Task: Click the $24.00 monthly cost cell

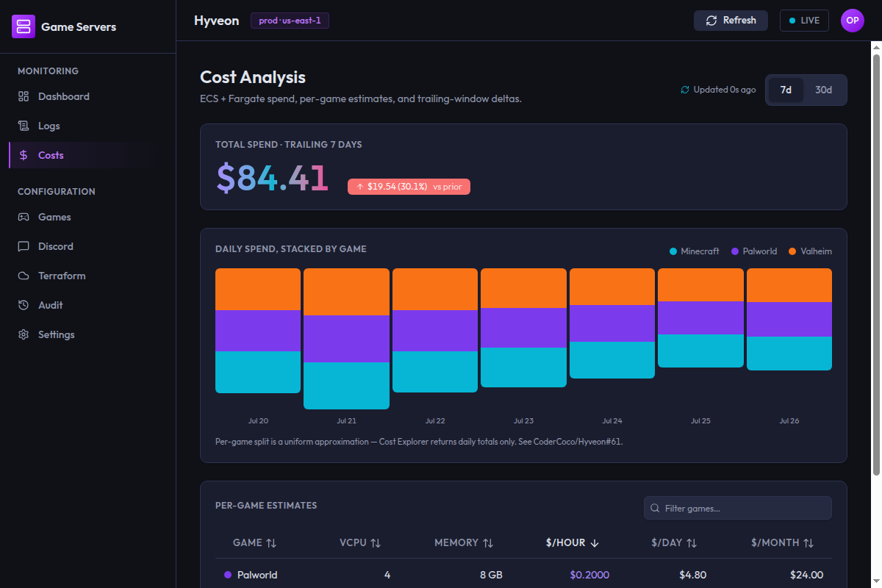Action: pyautogui.click(x=806, y=575)
